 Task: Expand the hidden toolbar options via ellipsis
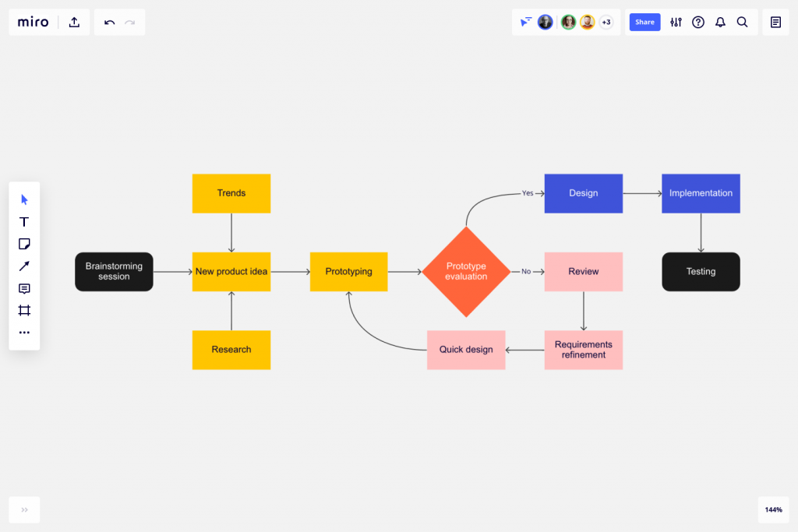(x=24, y=332)
